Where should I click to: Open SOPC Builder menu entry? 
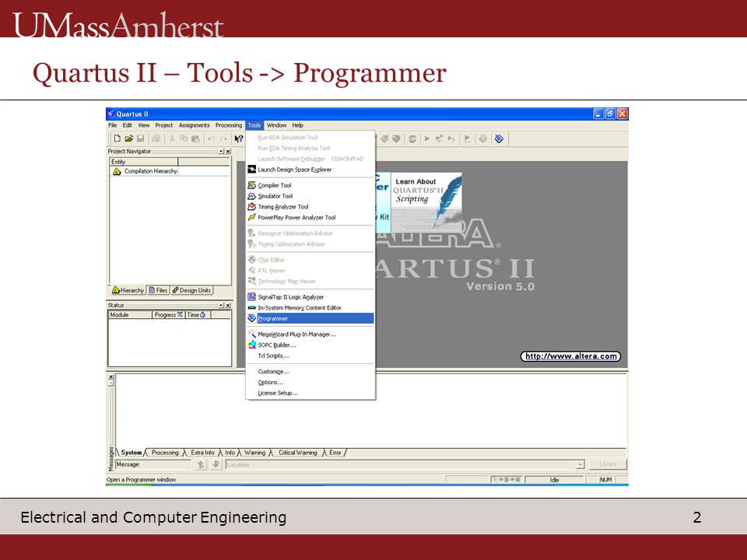(x=310, y=345)
